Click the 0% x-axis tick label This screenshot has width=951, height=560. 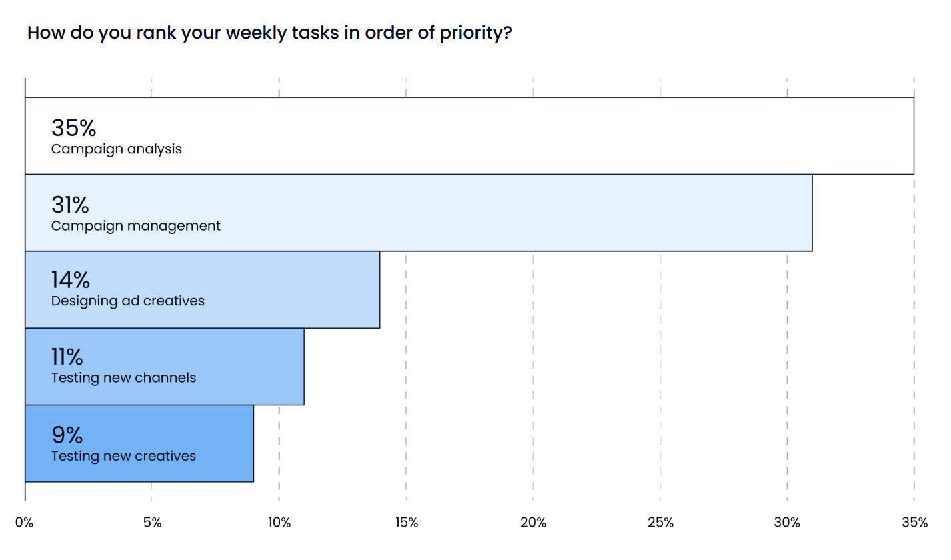[x=25, y=523]
